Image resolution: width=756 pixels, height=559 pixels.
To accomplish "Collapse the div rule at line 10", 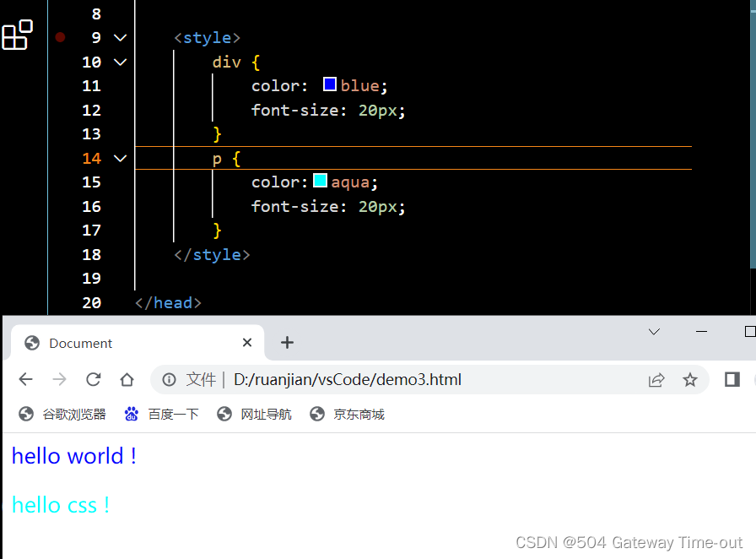I will tap(120, 62).
